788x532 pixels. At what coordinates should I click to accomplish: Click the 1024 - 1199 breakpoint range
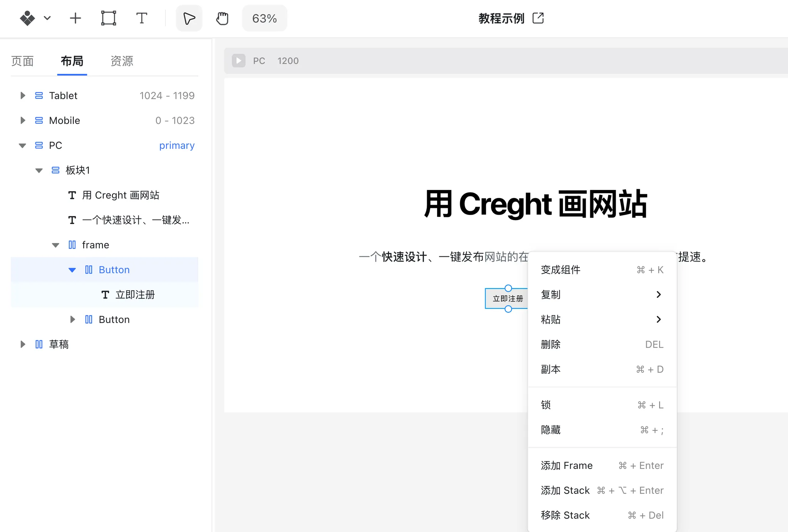pyautogui.click(x=167, y=95)
